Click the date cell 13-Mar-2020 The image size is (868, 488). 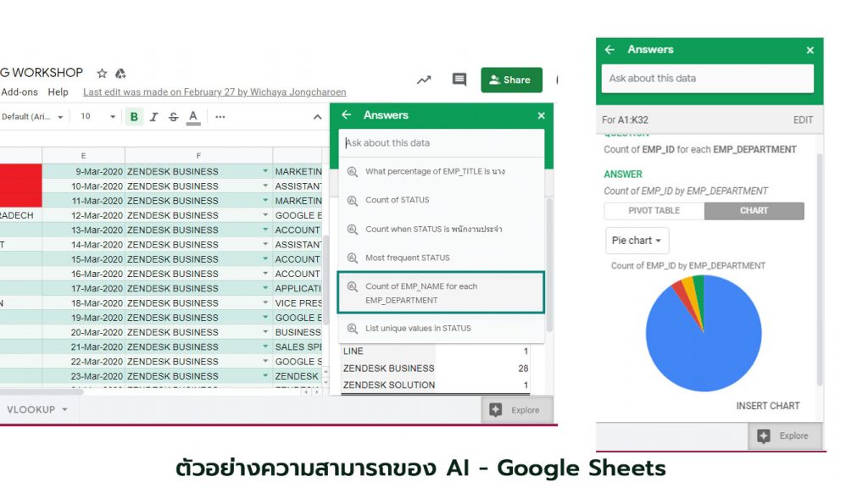pos(84,230)
